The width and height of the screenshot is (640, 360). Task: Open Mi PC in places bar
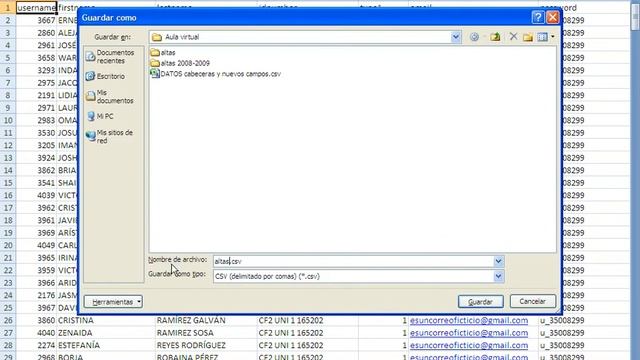100,116
